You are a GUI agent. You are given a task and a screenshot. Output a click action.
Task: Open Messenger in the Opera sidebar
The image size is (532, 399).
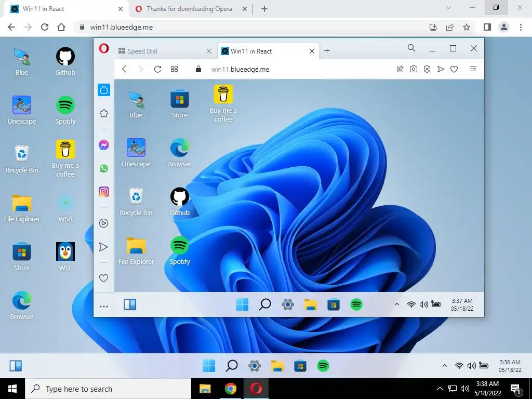[104, 145]
